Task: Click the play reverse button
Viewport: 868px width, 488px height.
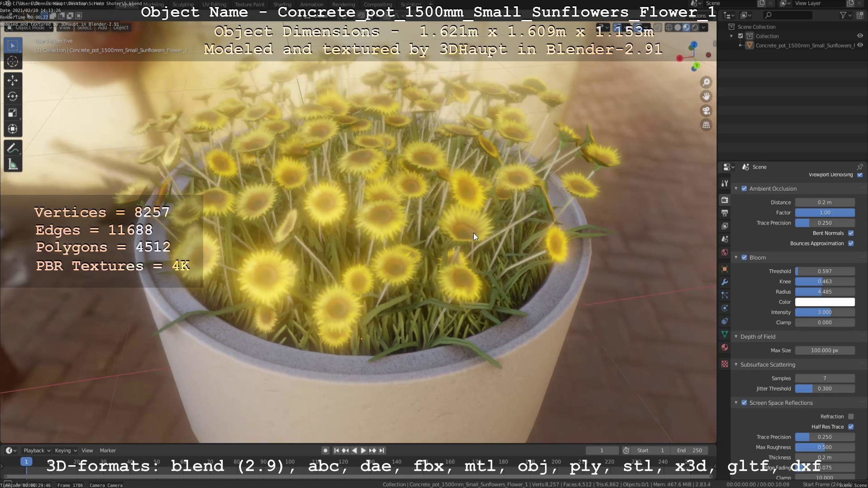Action: (x=354, y=450)
